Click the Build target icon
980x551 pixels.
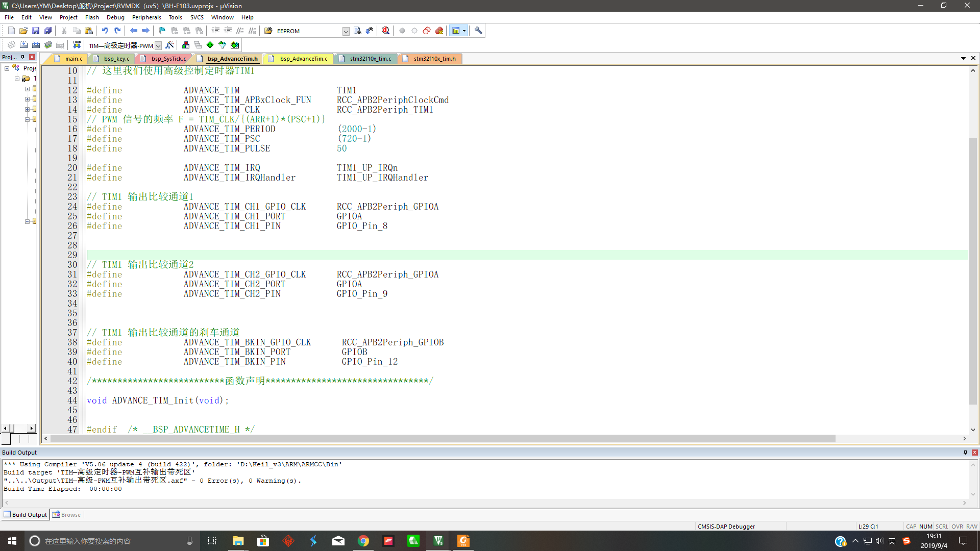(x=23, y=45)
